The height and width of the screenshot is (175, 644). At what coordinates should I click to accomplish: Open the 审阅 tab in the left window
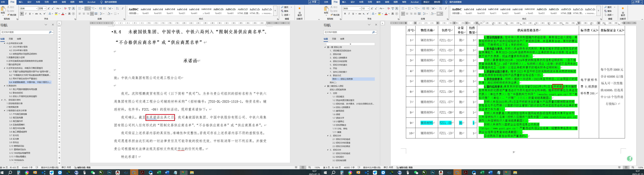pyautogui.click(x=64, y=2)
